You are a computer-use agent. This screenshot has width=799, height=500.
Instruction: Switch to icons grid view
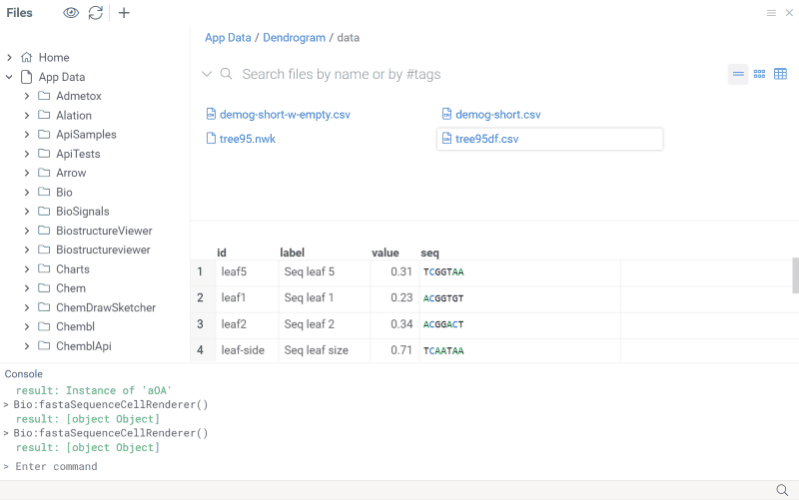coord(759,74)
